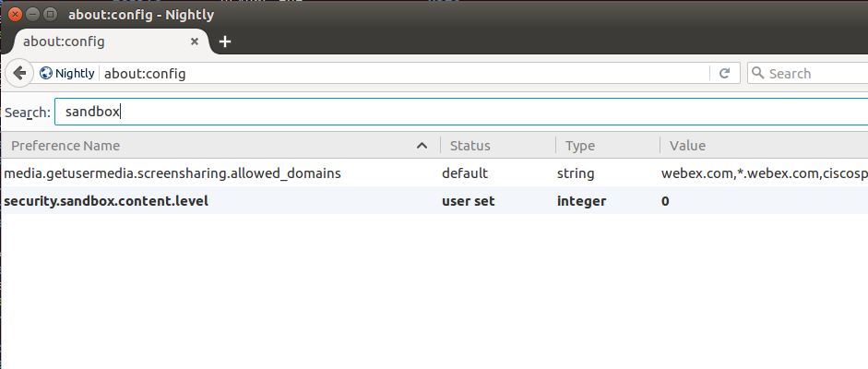The height and width of the screenshot is (369, 868).
Task: Open a new tab with the plus button
Action: click(x=225, y=42)
